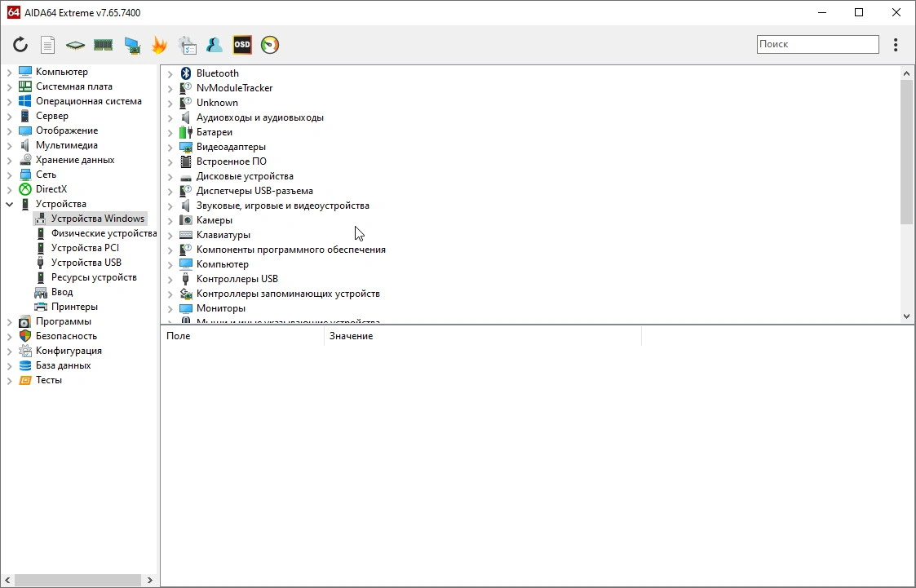Expand the Тесты sidebar node

coord(9,381)
